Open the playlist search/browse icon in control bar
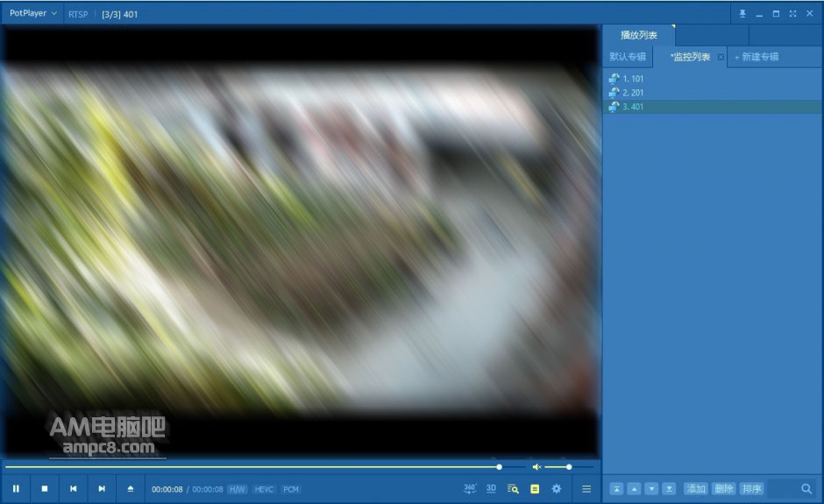Screen dimensions: 824x504 (x=513, y=489)
